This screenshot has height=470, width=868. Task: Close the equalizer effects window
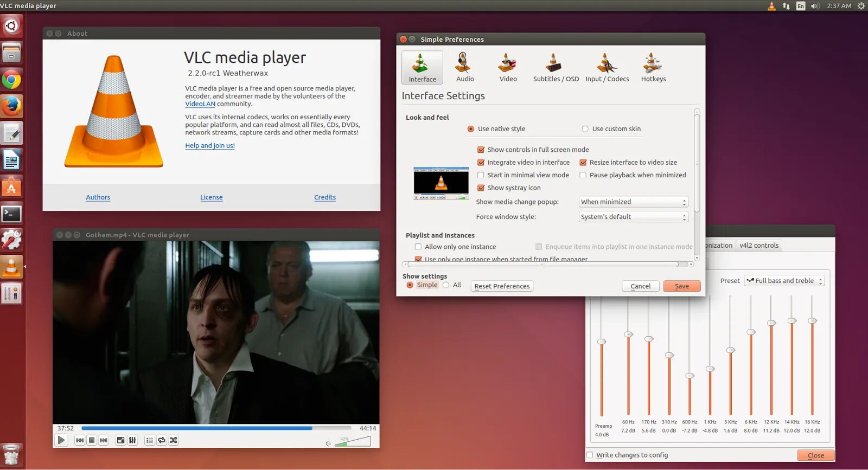(816, 455)
